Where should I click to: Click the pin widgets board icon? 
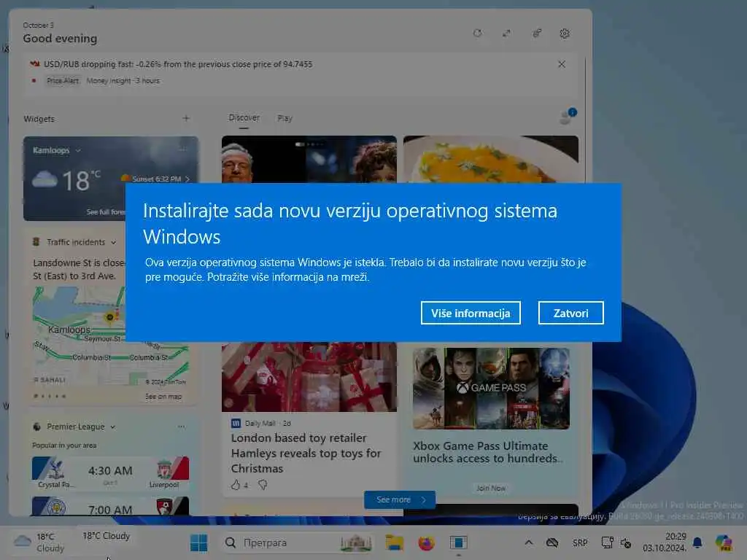pyautogui.click(x=536, y=34)
